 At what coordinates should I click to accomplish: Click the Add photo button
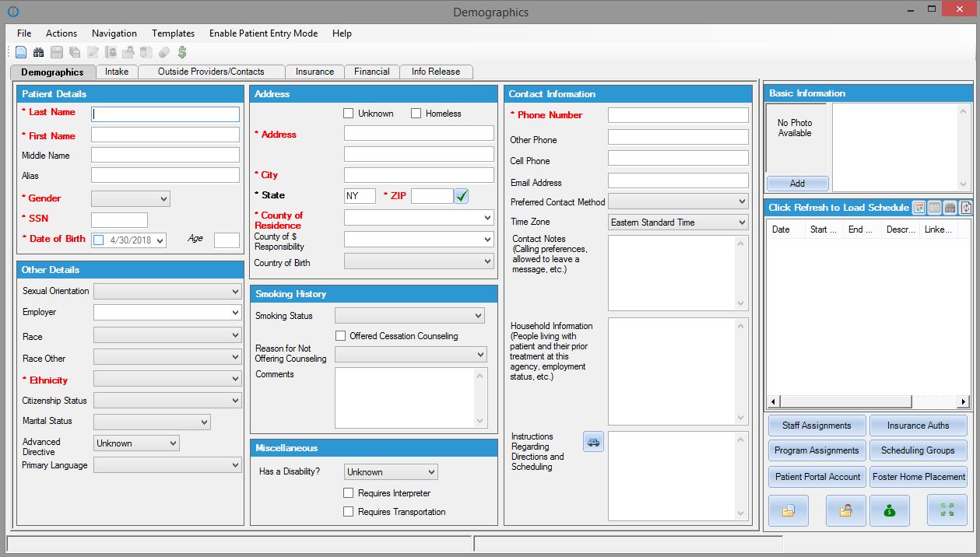797,184
